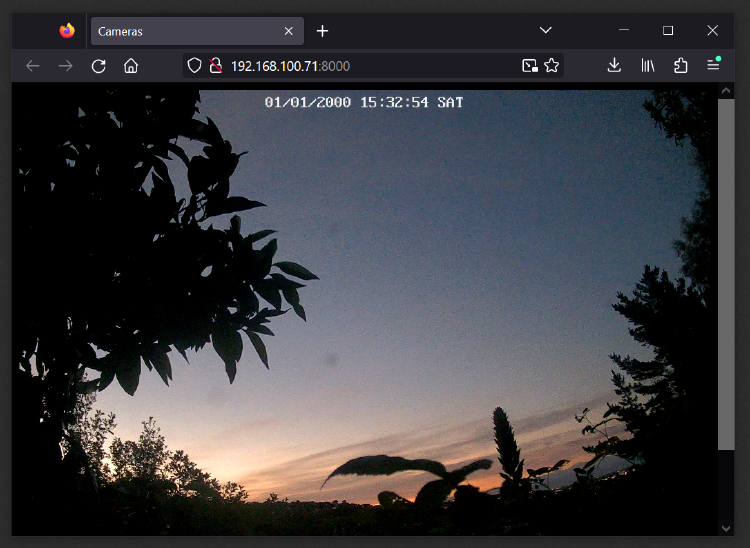Click the scrollbar down arrow
750x548 pixels.
pos(726,528)
